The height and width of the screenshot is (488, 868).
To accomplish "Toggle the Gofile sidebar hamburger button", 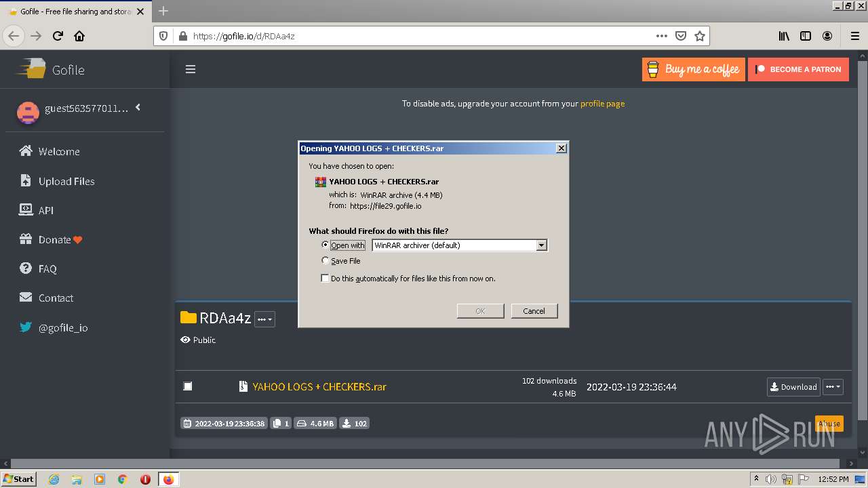I will pos(191,69).
